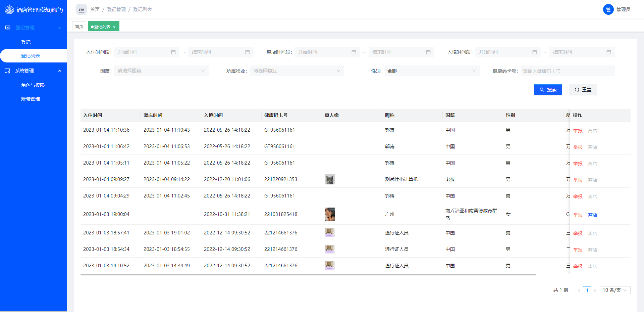Collapse the 登记管理 menu chevron
This screenshot has height=312, width=644.
(x=60, y=28)
